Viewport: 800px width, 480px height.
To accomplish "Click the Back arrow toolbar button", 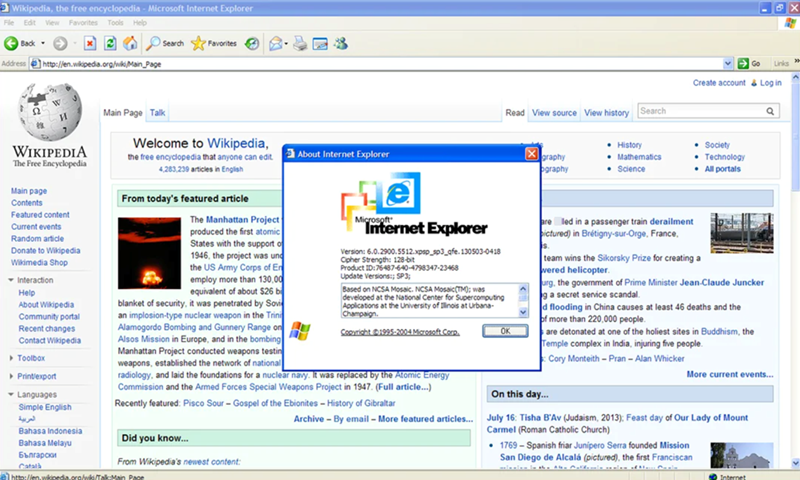I will click(19, 43).
